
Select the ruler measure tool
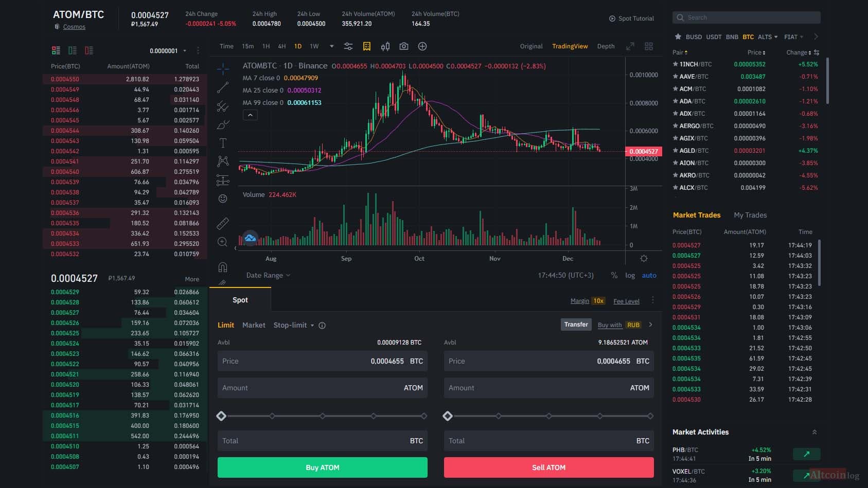point(223,223)
